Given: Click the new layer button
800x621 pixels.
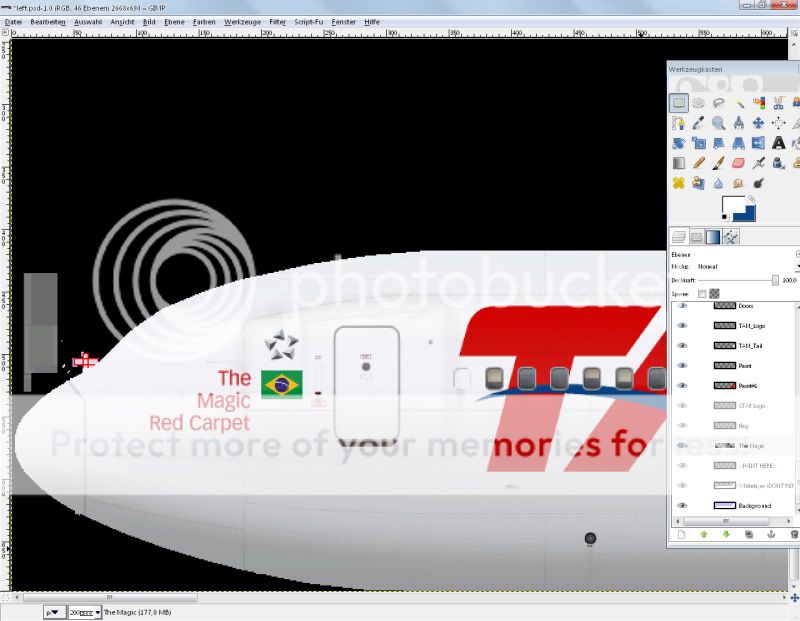Looking at the screenshot, I should coord(679,534).
